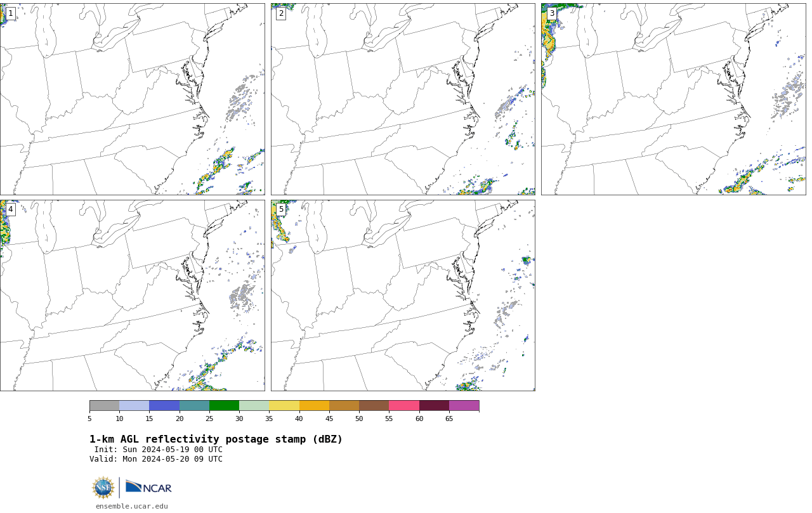Open ensemble member 3 reflectivity map

(673, 99)
